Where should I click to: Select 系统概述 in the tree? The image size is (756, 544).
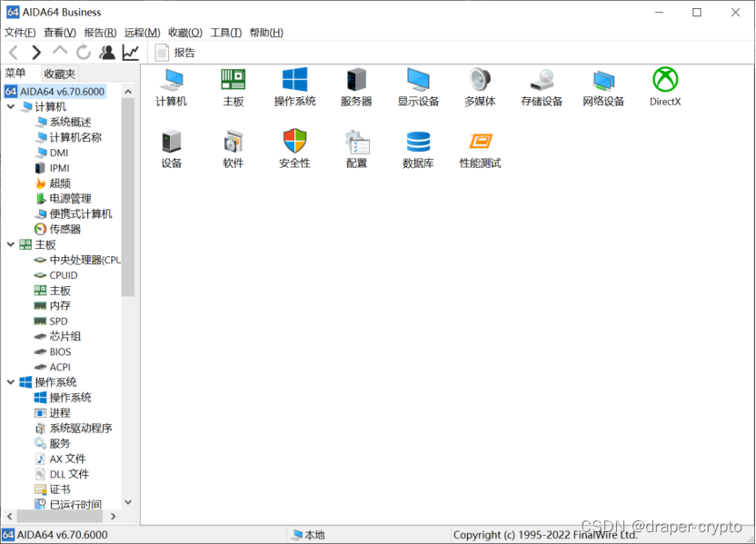pyautogui.click(x=64, y=122)
